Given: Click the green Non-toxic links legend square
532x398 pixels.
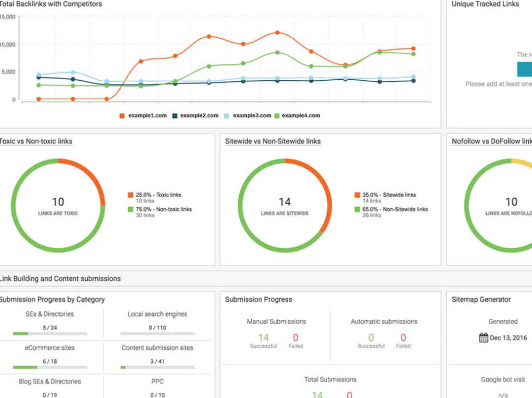Looking at the screenshot, I should [x=130, y=209].
